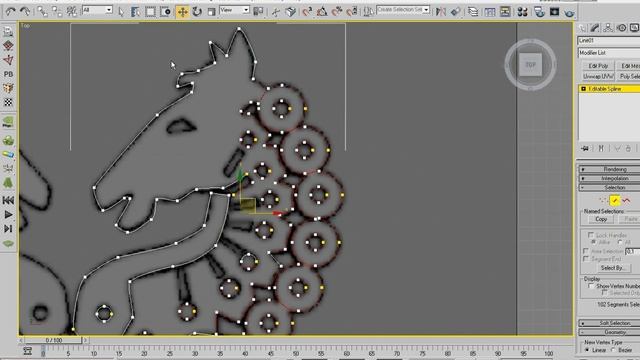Click the Undo arrow in the main toolbar
640x360 pixels.
pos(10,11)
